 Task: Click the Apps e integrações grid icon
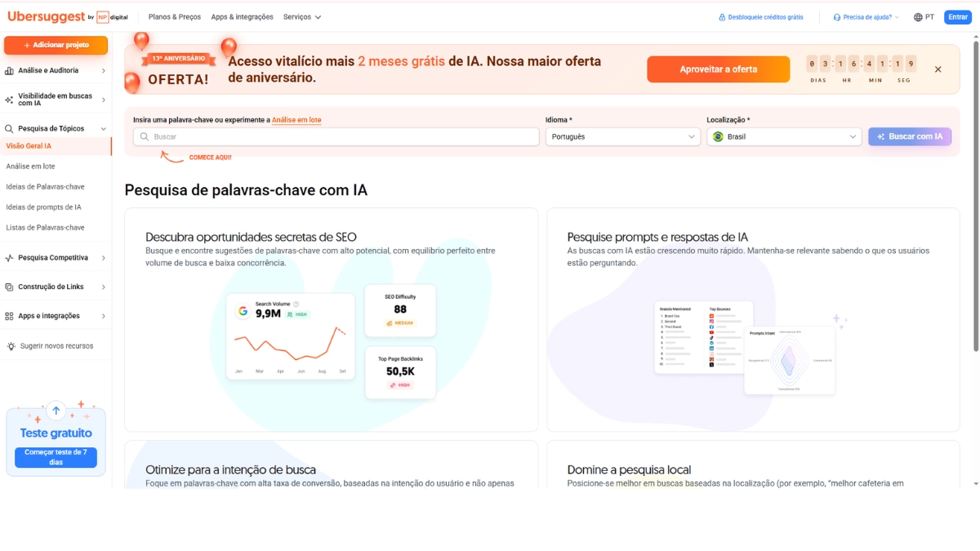click(x=10, y=316)
